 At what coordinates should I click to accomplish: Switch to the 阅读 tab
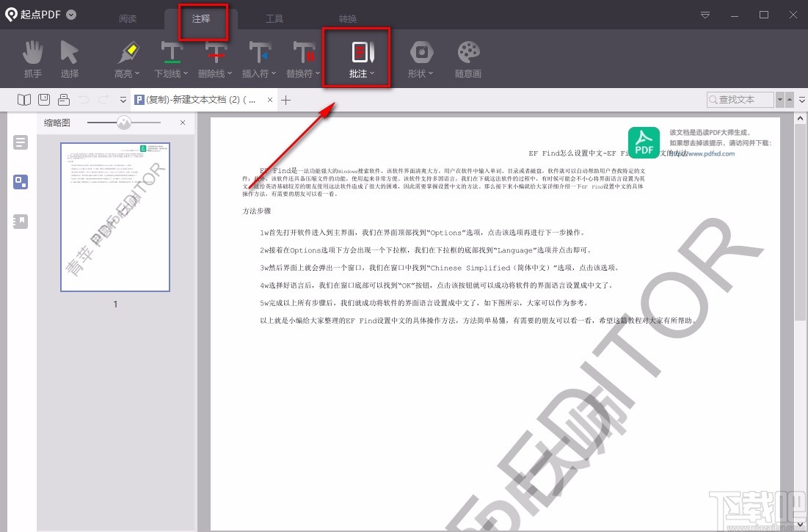coord(127,19)
